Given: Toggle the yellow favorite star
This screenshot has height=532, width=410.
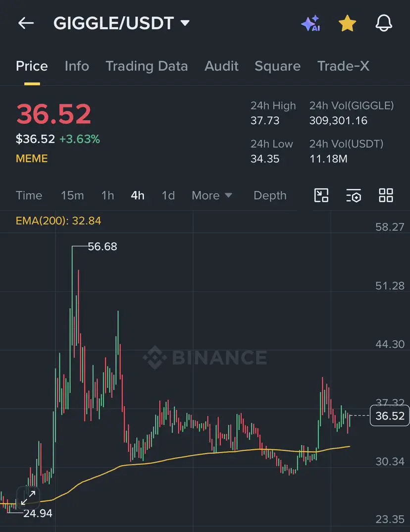Looking at the screenshot, I should (347, 23).
